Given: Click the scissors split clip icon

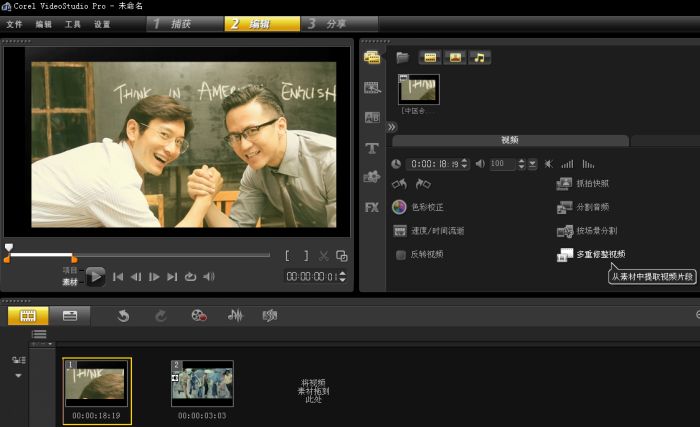Looking at the screenshot, I should [x=324, y=256].
